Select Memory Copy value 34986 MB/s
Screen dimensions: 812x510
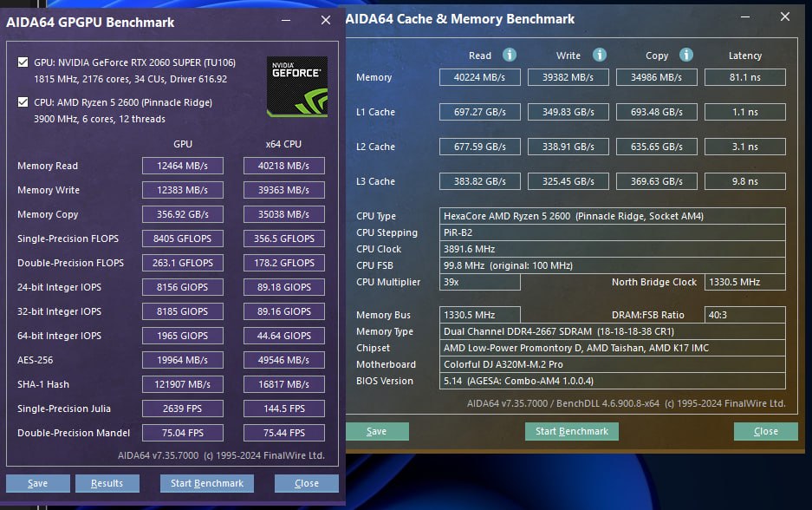pyautogui.click(x=657, y=77)
